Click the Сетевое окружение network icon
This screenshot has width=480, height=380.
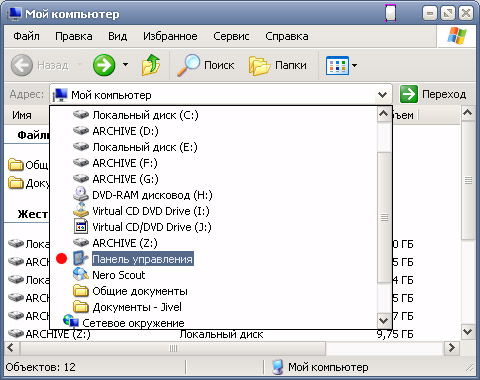click(x=71, y=321)
